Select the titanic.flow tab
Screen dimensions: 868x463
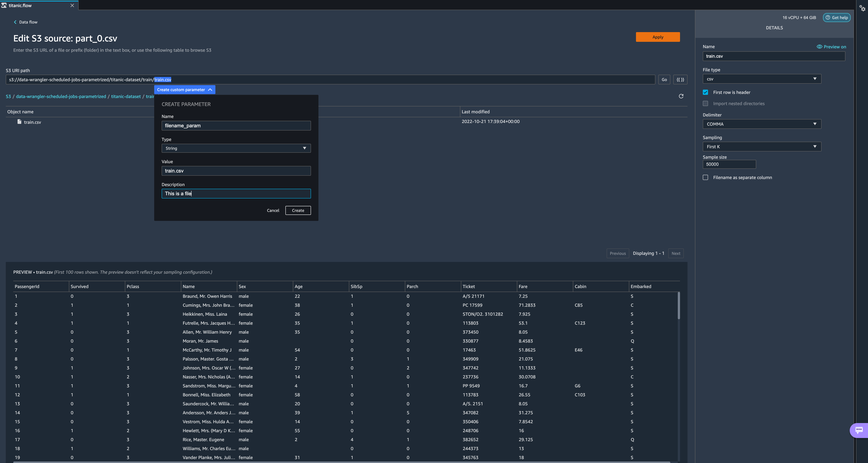coord(20,5)
